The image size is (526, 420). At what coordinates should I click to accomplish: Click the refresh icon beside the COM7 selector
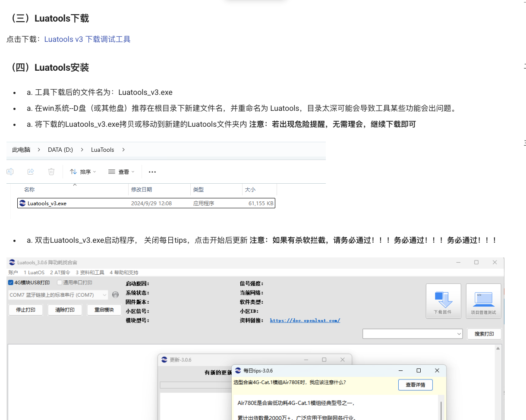tap(114, 295)
